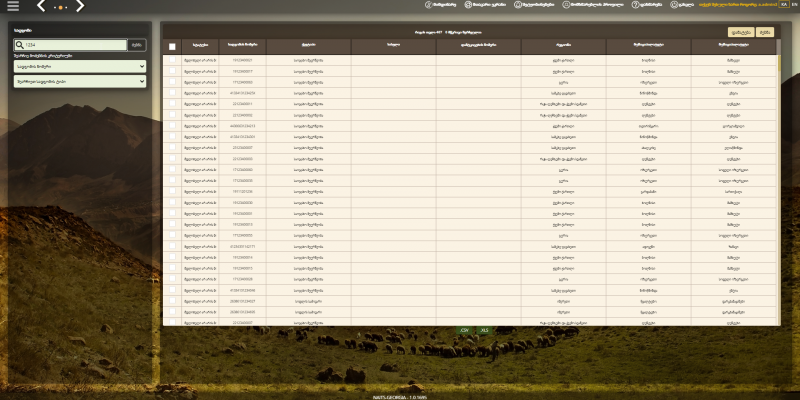Click the magnifier icon in search box

tap(19, 45)
